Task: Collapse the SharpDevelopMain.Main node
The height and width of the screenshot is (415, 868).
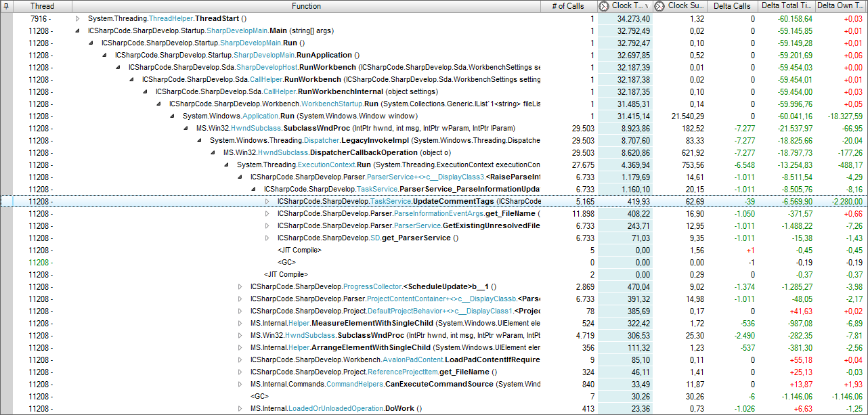Action: 77,30
